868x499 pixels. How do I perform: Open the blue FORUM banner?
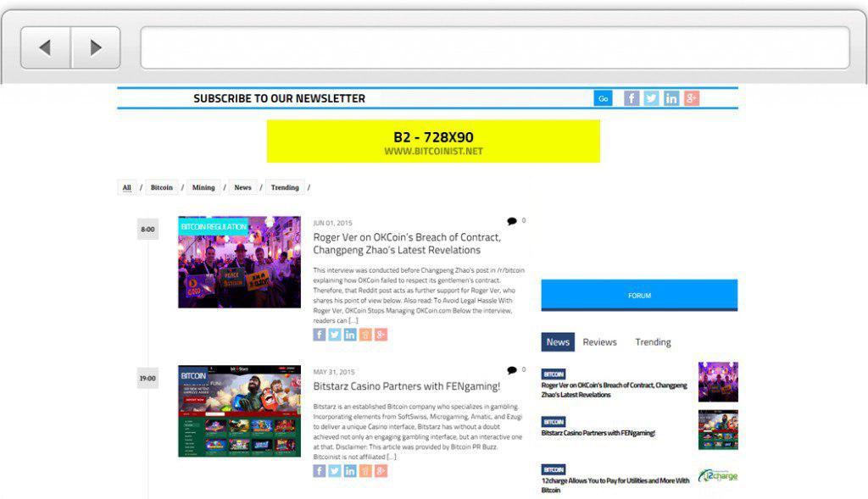pos(639,295)
